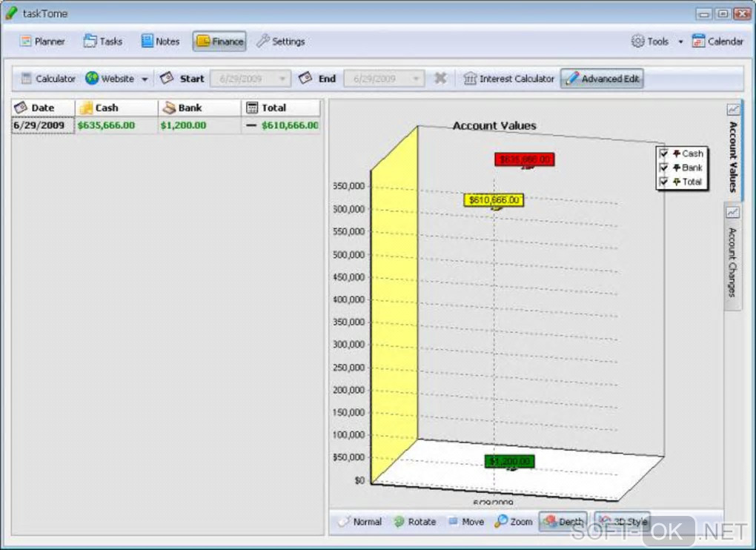This screenshot has width=756, height=550.
Task: Select the $635,666.00 cash cell
Action: tap(116, 125)
